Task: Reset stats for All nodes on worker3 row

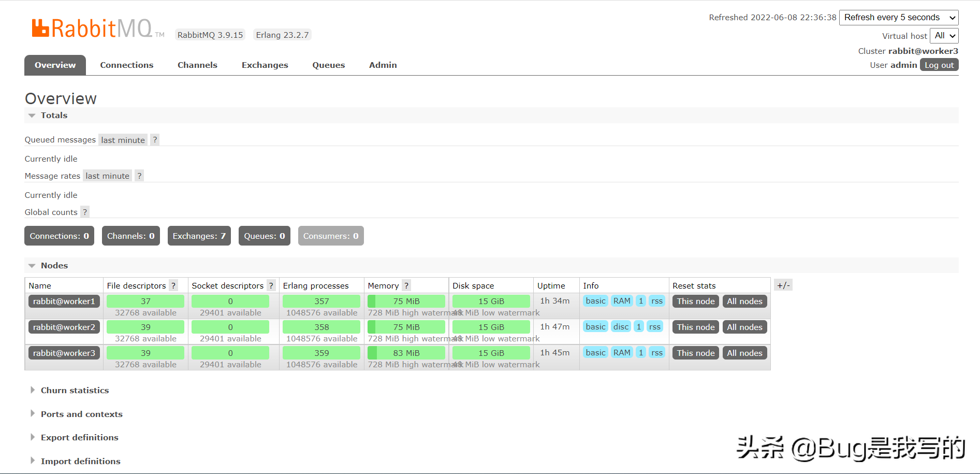Action: [x=744, y=353]
